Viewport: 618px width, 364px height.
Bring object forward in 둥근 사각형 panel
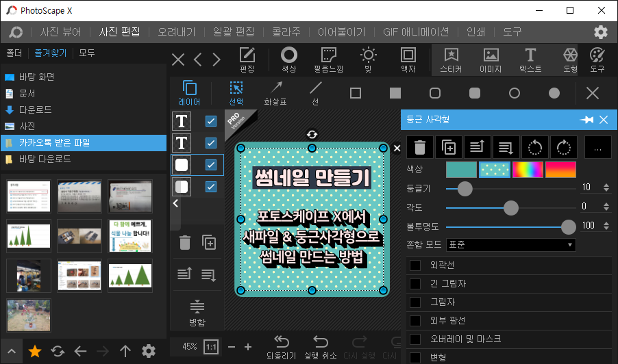(x=478, y=147)
